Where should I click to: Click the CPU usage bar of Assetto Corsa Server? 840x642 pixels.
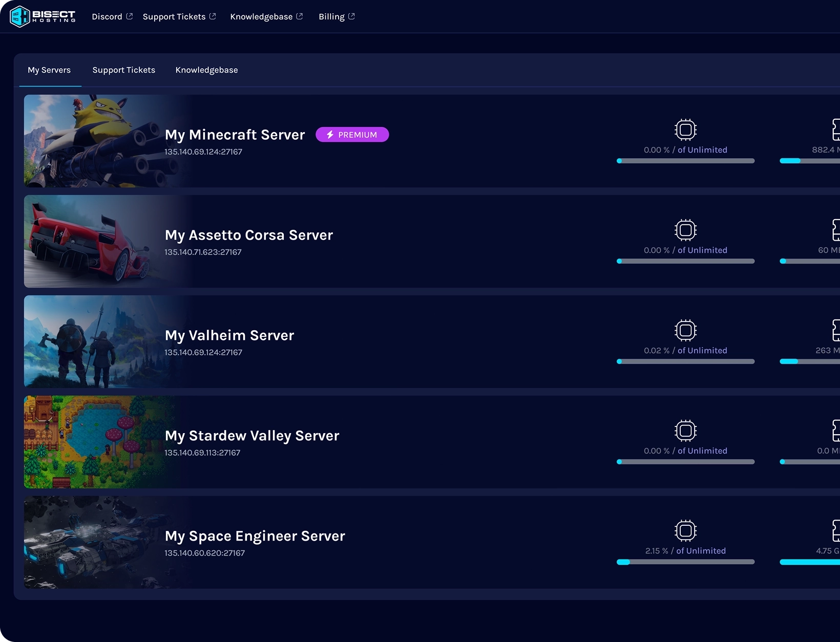[x=686, y=261]
